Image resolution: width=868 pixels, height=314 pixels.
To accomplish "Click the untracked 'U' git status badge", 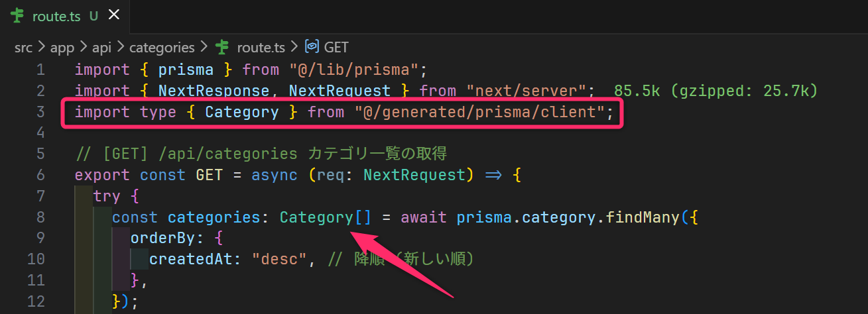I will click(x=93, y=16).
